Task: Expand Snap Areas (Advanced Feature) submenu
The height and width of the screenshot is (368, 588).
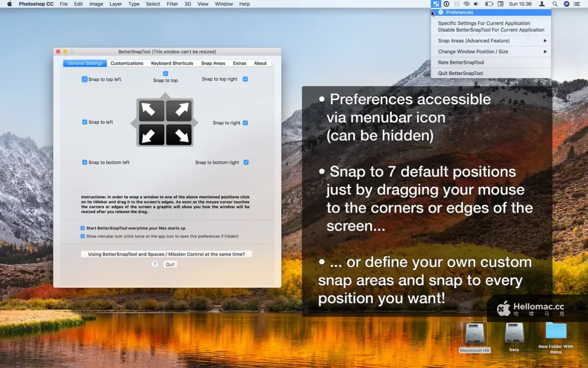Action: (x=491, y=40)
